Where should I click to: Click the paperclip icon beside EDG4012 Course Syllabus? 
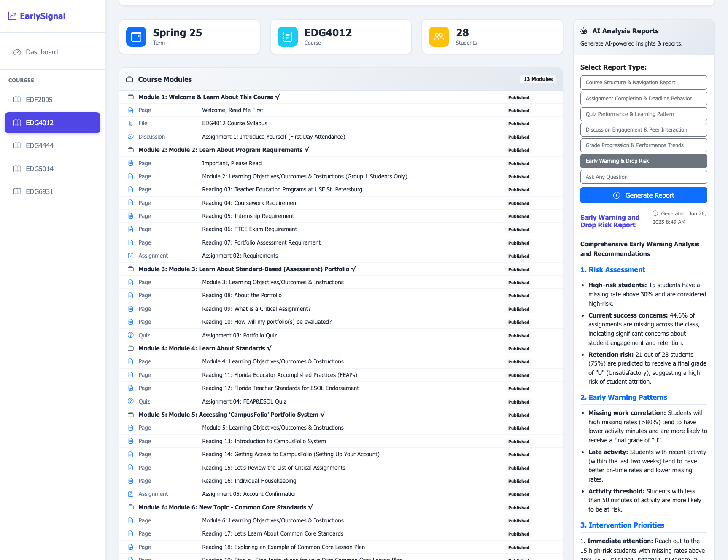click(130, 124)
